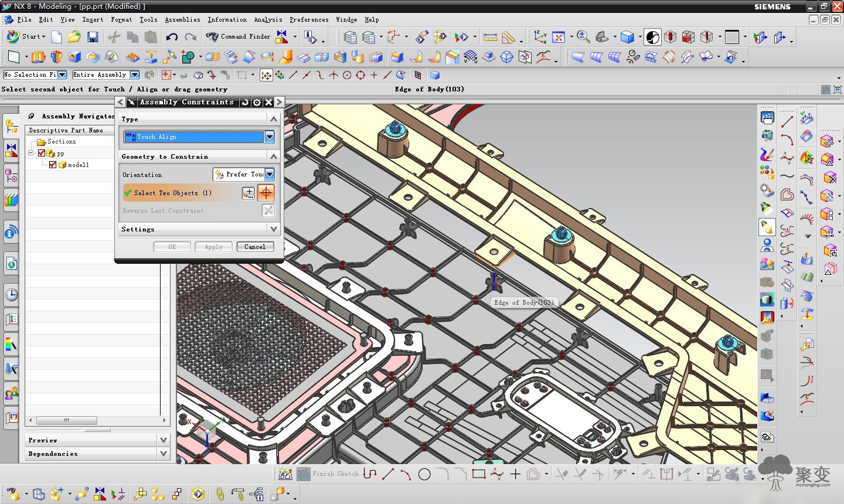Click the OK button in the dialog

click(x=172, y=247)
